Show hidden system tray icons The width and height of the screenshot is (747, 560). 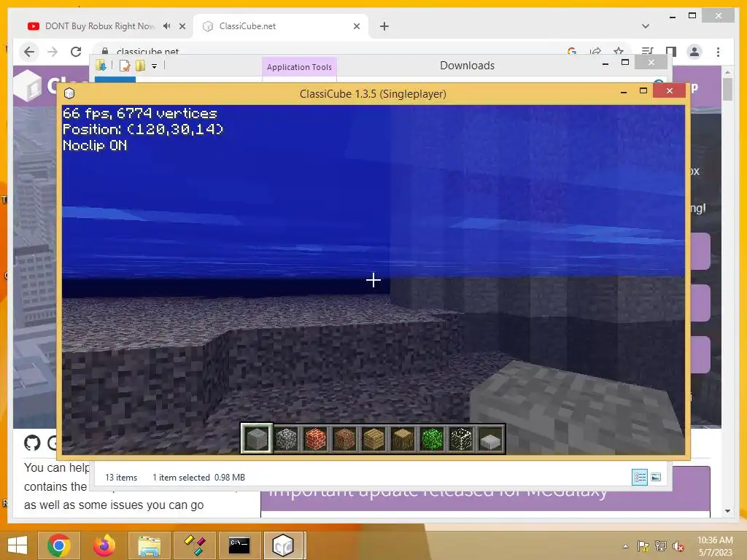coord(625,546)
